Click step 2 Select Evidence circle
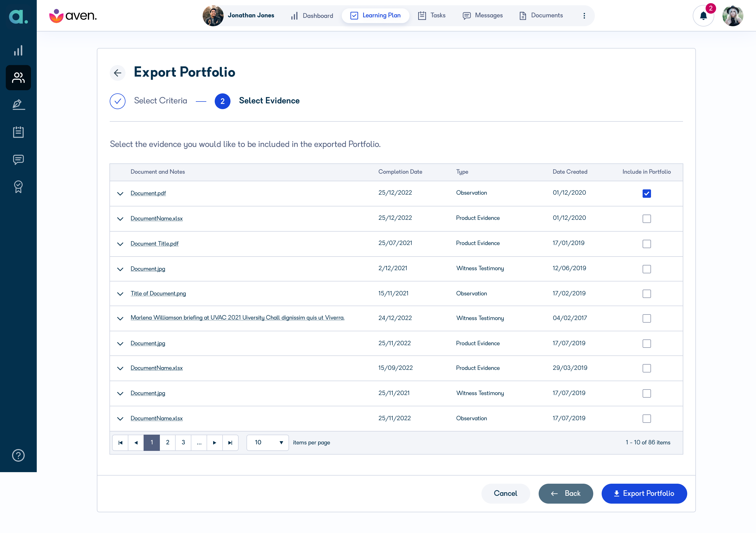 223,101
